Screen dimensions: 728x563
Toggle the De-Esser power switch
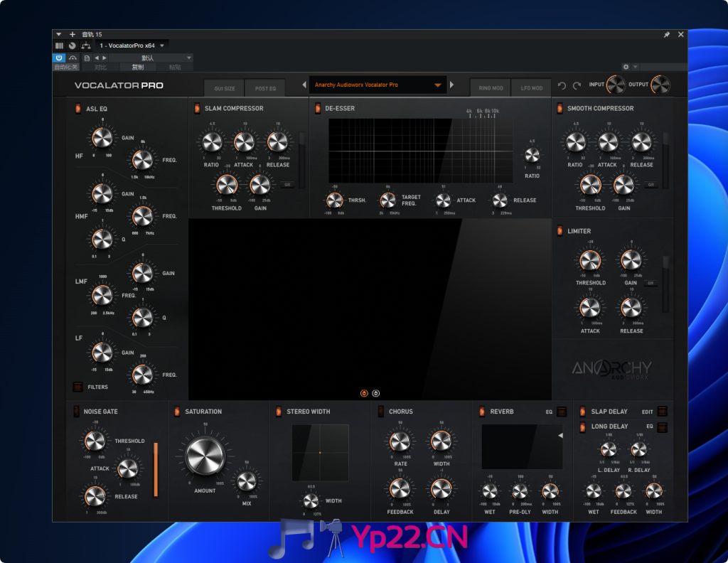pyautogui.click(x=318, y=108)
